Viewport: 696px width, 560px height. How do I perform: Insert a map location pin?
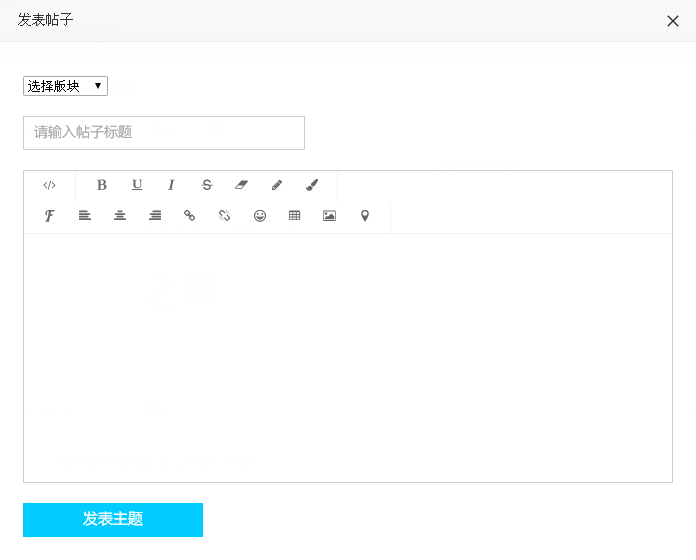365,216
